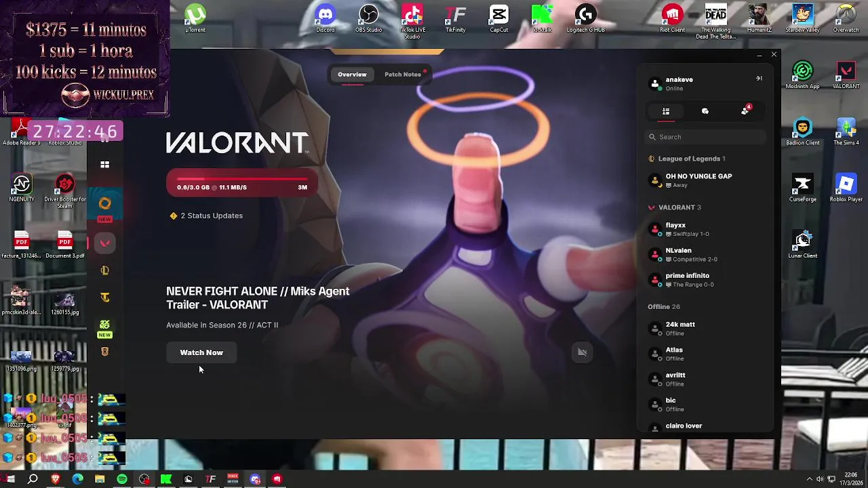
Task: Open the uTorrent desktop shortcut
Action: click(x=195, y=18)
